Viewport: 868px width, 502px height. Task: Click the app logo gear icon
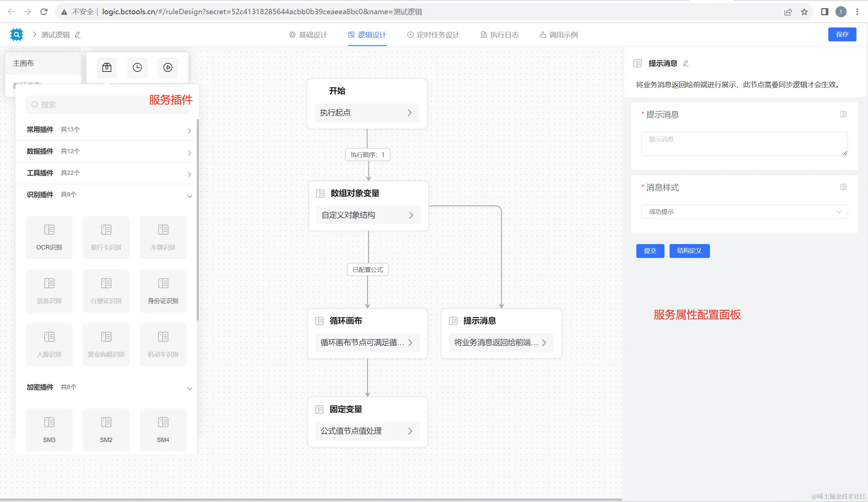[17, 35]
